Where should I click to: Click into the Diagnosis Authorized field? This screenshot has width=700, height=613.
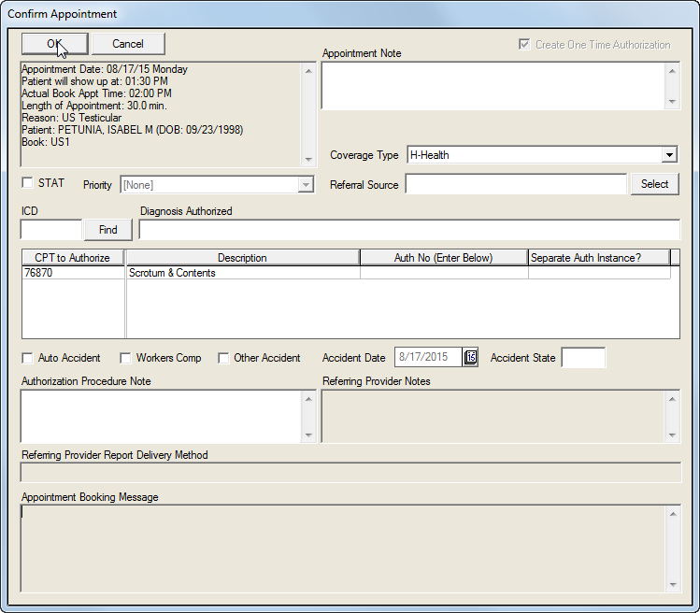409,230
